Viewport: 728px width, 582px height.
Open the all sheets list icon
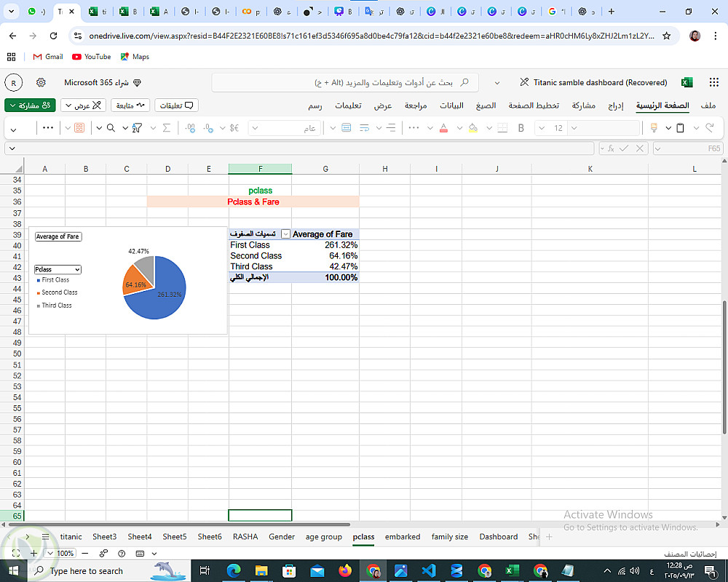point(45,537)
